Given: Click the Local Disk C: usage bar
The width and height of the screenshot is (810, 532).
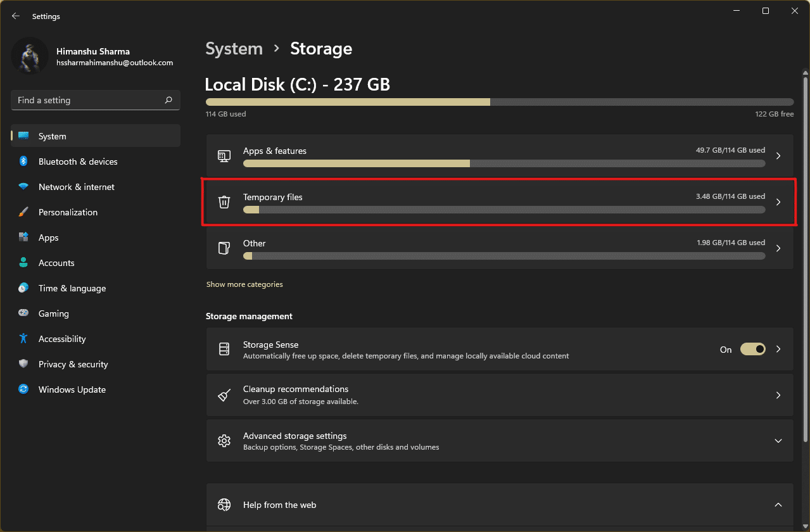Looking at the screenshot, I should click(500, 102).
